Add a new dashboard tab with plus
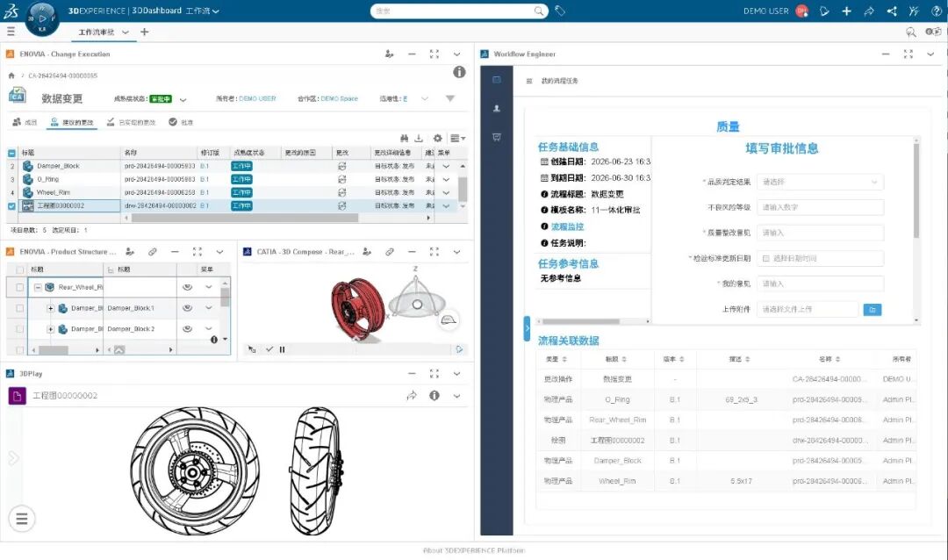Image resolution: width=948 pixels, height=560 pixels. click(145, 32)
